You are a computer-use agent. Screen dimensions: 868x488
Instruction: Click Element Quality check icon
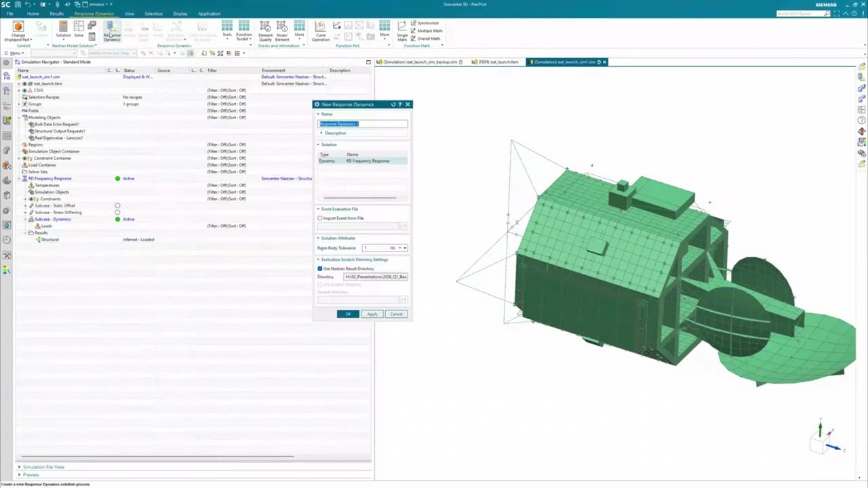tap(265, 26)
